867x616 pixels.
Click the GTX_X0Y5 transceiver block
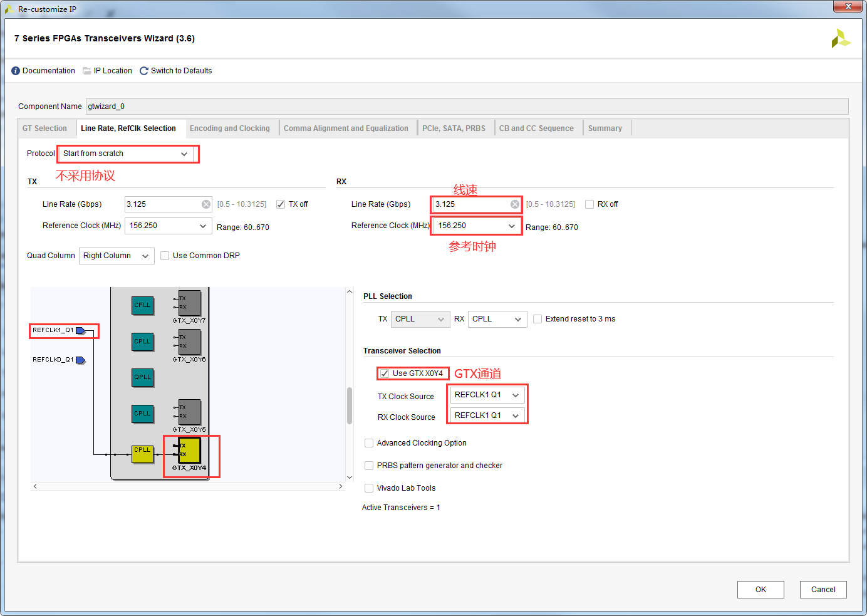(x=189, y=412)
